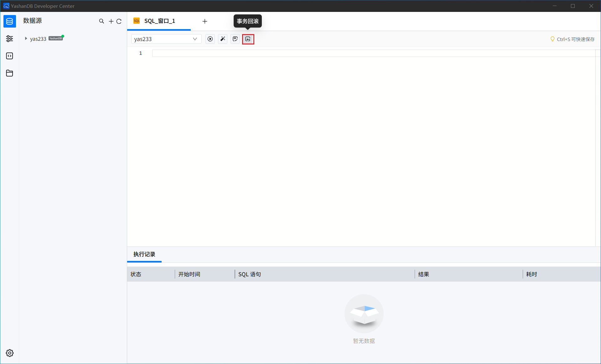The height and width of the screenshot is (364, 601).
Task: Select the yas233 data source entry
Action: click(38, 39)
